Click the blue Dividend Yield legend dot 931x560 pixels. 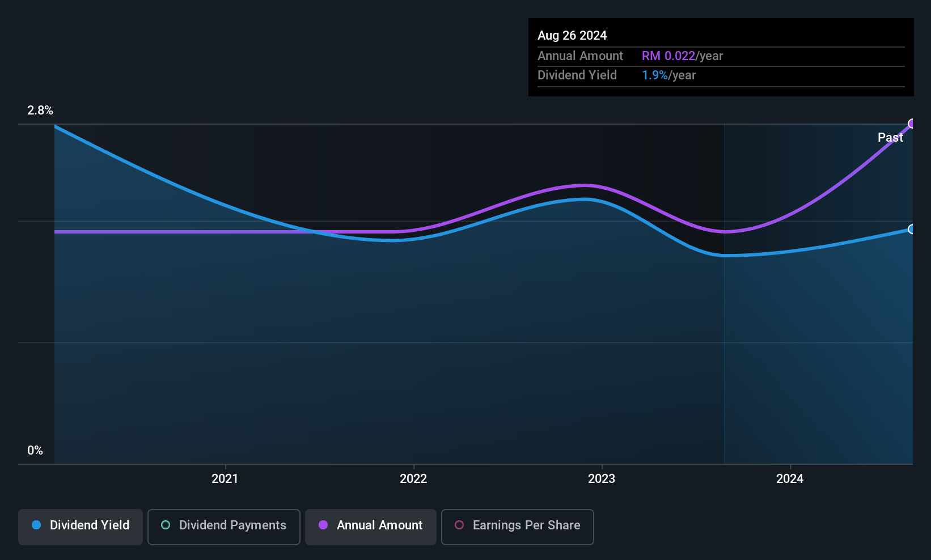coord(36,525)
